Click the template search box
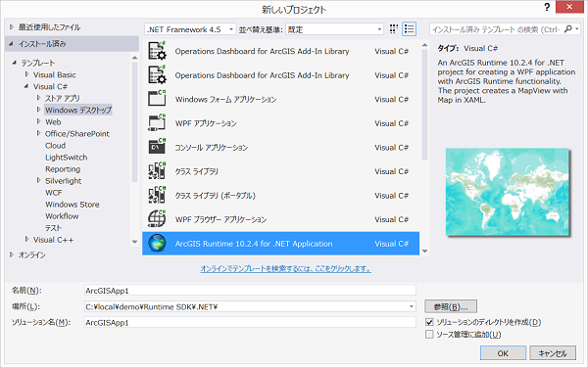This screenshot has height=368, width=588. click(497, 29)
